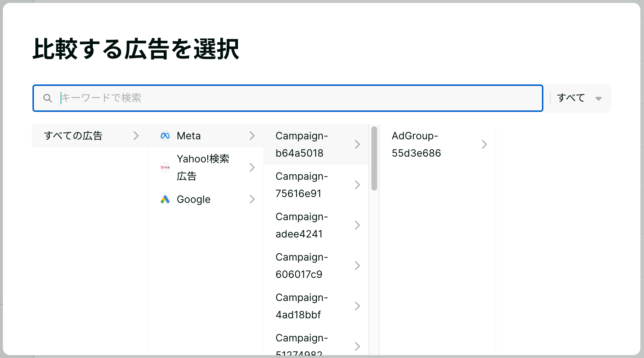This screenshot has width=644, height=358.
Task: Select Campaign-adee4241
Action: click(316, 225)
